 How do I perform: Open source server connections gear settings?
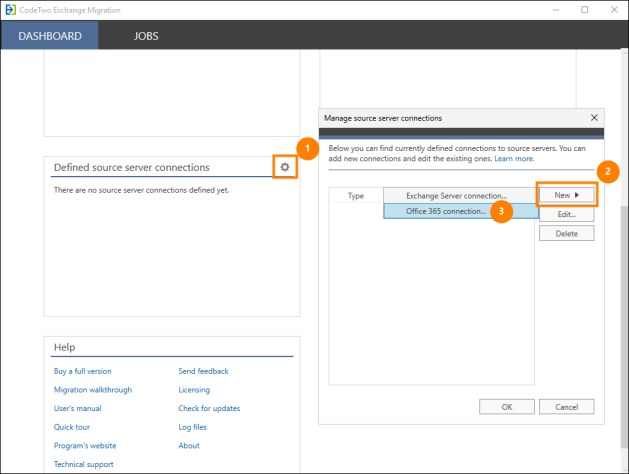point(285,167)
